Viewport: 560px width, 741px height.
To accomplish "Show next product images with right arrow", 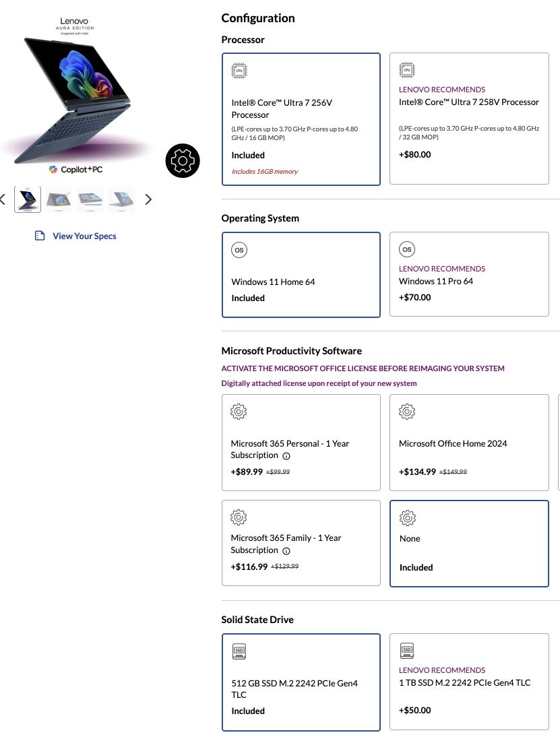I will (x=148, y=199).
